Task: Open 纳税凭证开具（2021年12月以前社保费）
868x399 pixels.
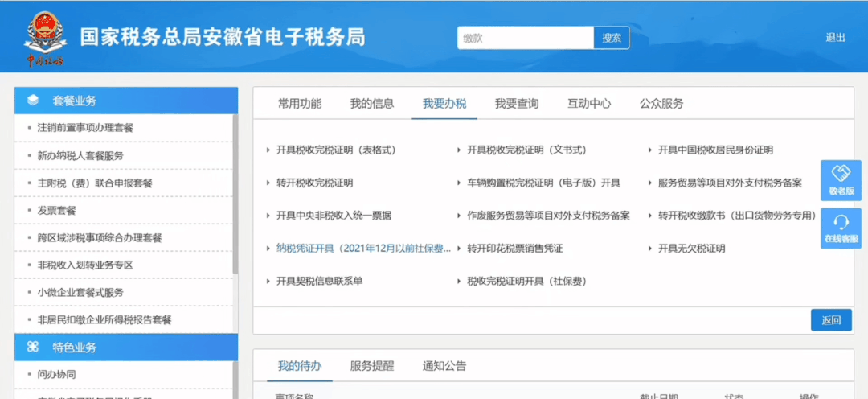Action: coord(364,249)
